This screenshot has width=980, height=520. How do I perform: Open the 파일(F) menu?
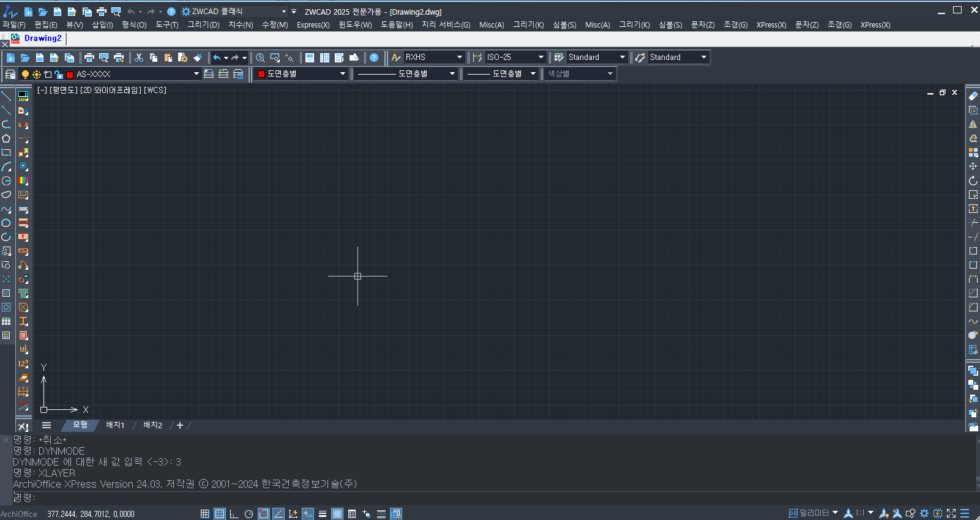click(14, 25)
